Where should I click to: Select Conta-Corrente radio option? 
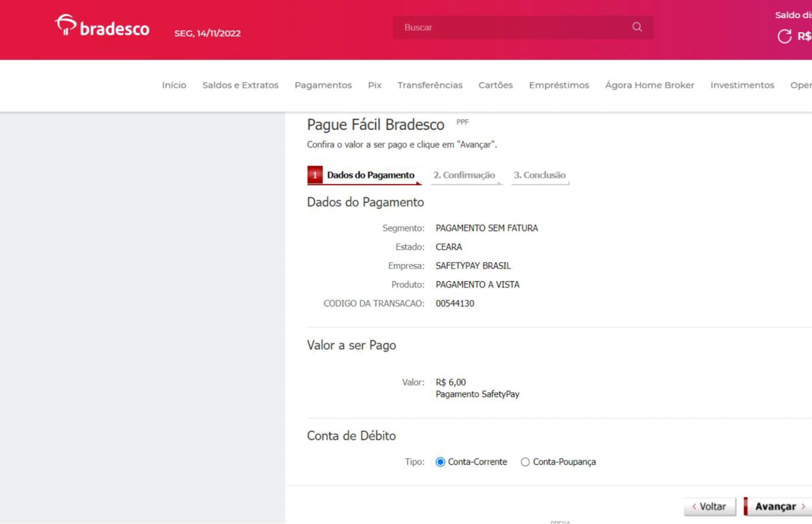pyautogui.click(x=440, y=462)
